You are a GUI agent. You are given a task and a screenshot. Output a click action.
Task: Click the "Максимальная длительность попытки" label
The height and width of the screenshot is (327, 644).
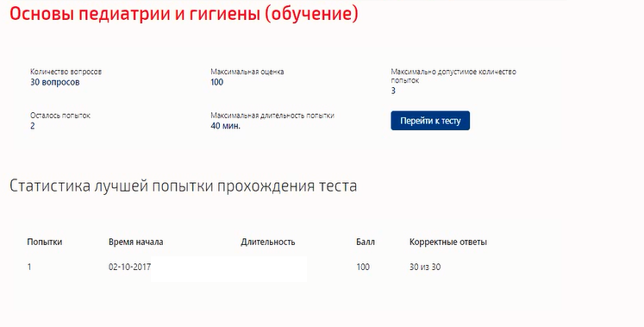click(x=272, y=116)
